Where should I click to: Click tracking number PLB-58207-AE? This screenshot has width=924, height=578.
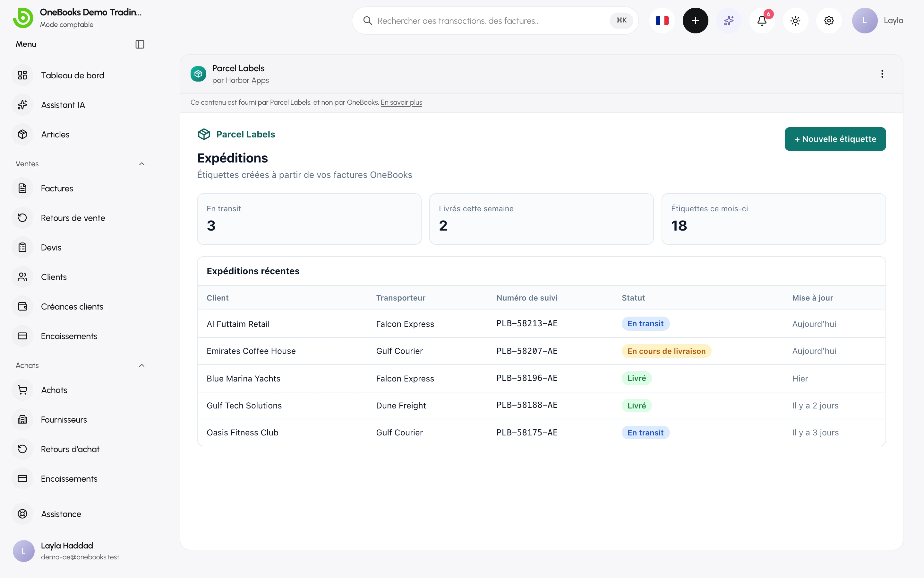point(527,351)
